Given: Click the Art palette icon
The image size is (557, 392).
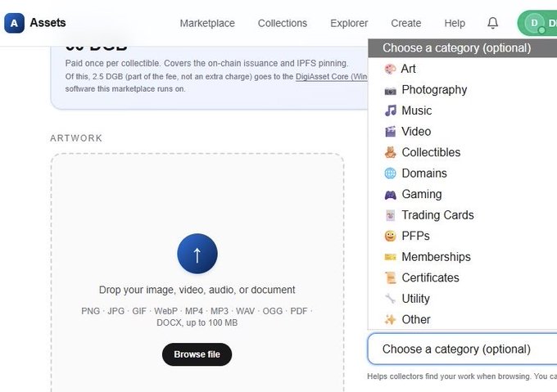Looking at the screenshot, I should pyautogui.click(x=390, y=69).
